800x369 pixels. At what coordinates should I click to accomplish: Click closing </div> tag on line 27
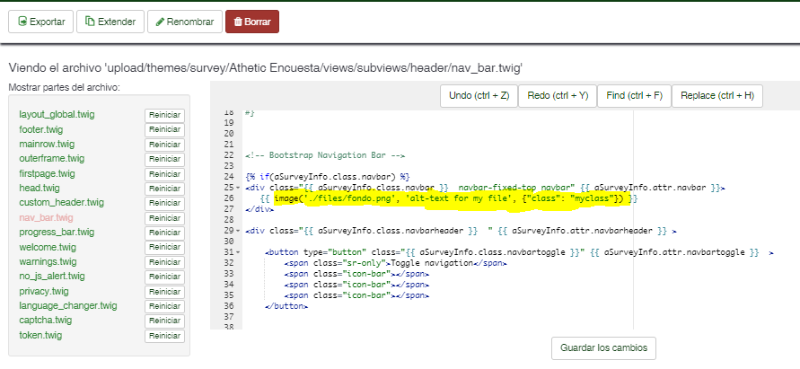(x=260, y=209)
